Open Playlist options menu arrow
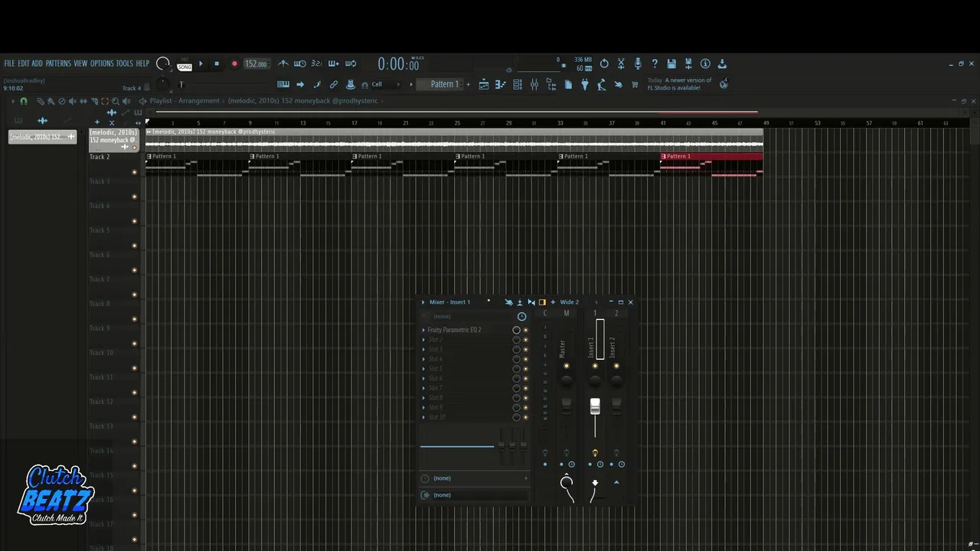The height and width of the screenshot is (551, 980). pos(13,100)
